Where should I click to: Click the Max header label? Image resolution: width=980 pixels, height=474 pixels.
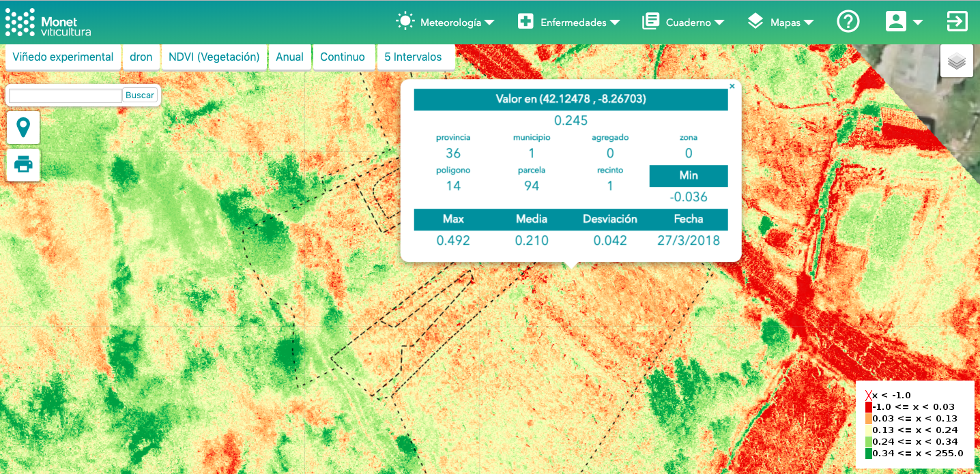tap(453, 220)
